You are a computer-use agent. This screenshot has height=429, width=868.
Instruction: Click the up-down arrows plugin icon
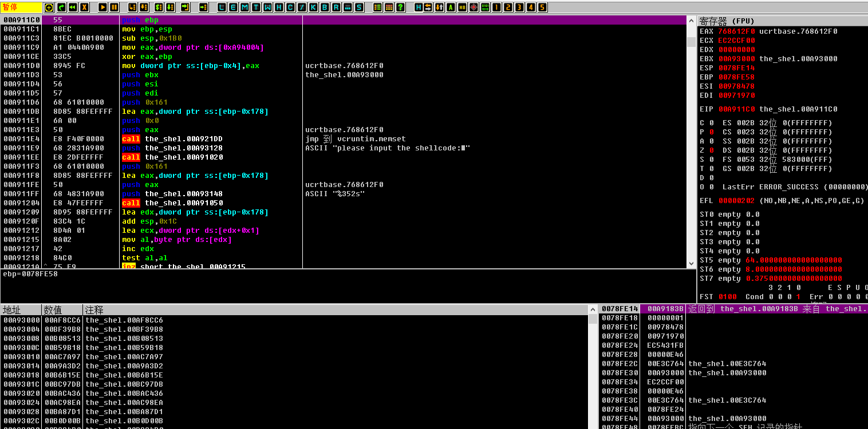point(439,7)
